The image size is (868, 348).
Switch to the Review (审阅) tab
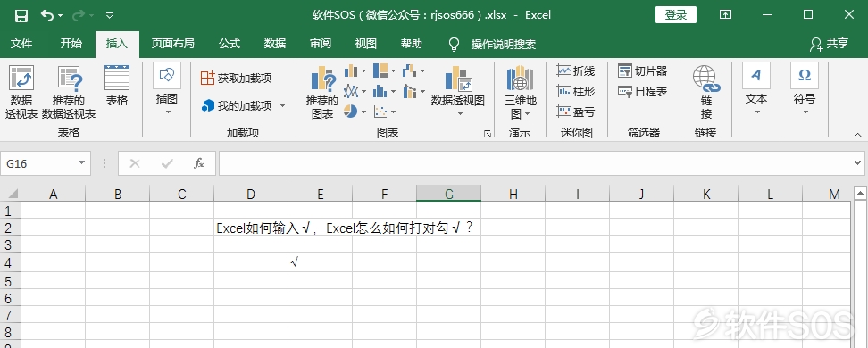coord(321,44)
